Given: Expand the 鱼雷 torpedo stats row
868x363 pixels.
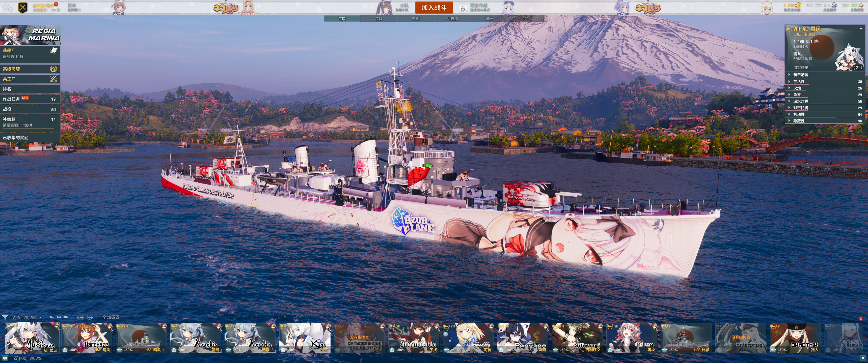Looking at the screenshot, I should 797,95.
